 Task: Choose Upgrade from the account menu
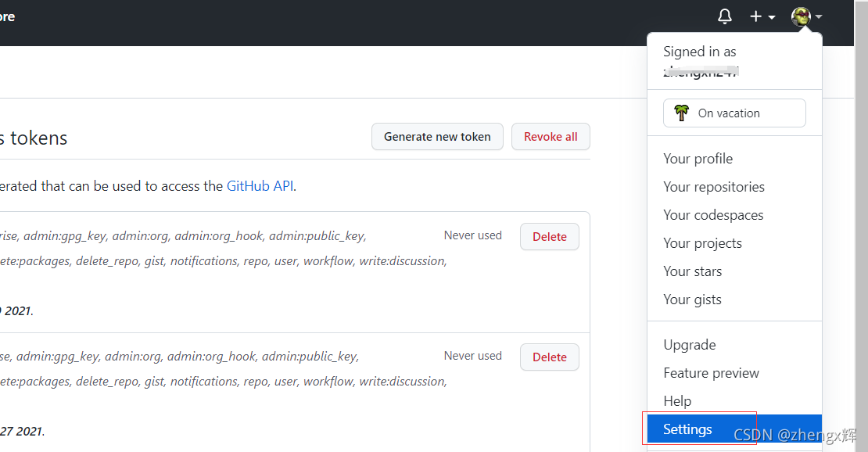(689, 344)
